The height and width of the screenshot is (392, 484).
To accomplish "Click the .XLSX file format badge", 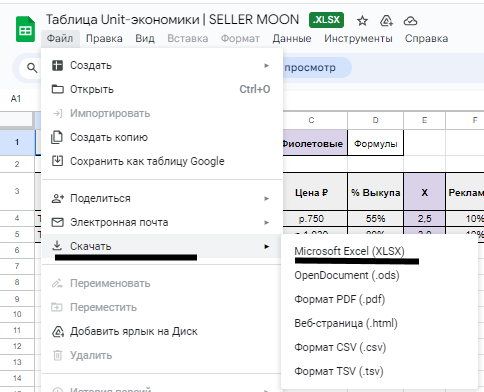I will (x=326, y=20).
